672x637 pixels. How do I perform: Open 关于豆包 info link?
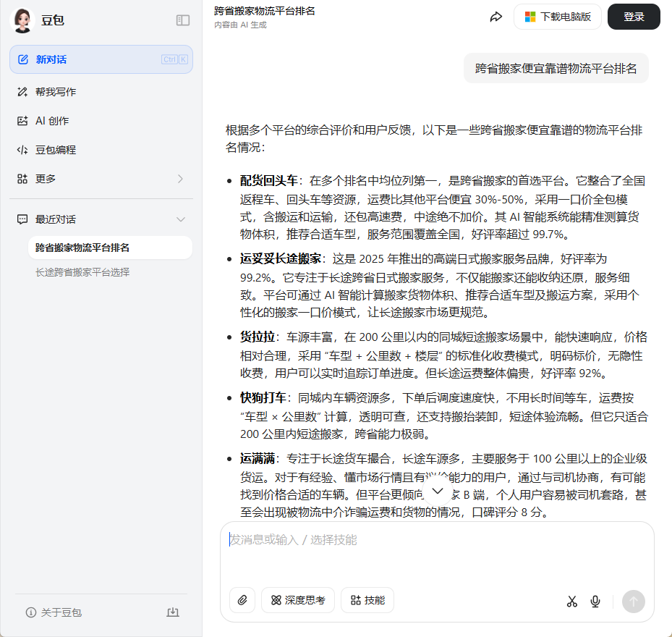[54, 612]
